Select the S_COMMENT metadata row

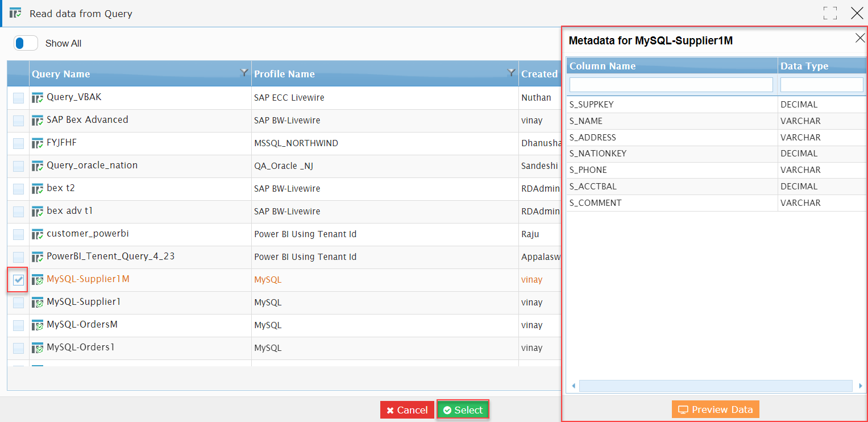click(717, 203)
